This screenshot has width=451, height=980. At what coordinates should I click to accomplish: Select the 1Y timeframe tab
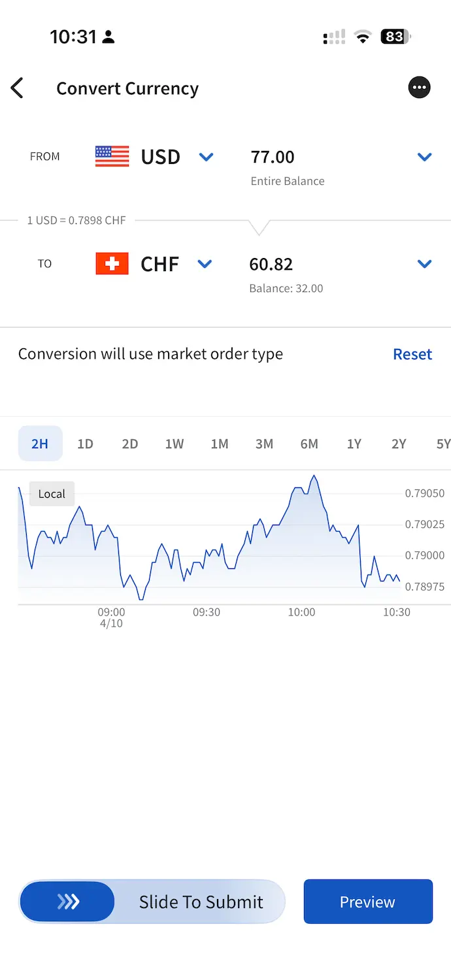point(354,443)
